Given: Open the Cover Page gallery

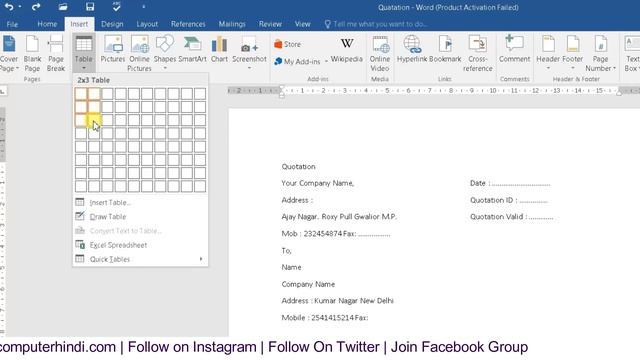Looking at the screenshot, I should (9, 53).
